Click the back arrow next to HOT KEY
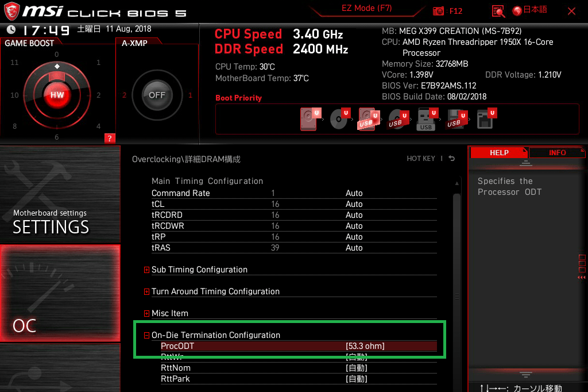This screenshot has width=588, height=392. pyautogui.click(x=452, y=159)
